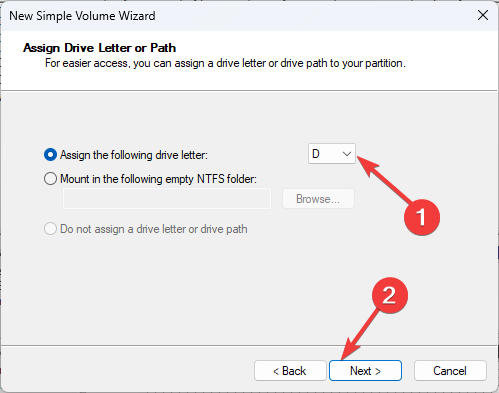
Task: Click the chevron arrow of the drive letter dropdown
Action: [x=347, y=154]
